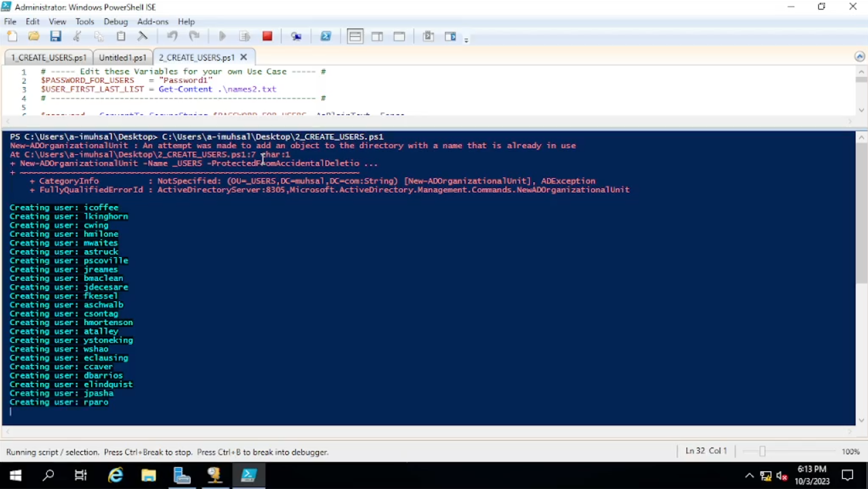The image size is (868, 489).
Task: Toggle Show Script Pane Maximized layout
Action: click(399, 37)
